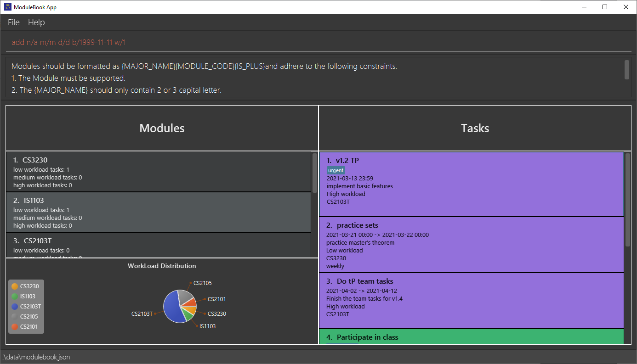Click 'practice master's theorem' description
Image resolution: width=637 pixels, height=364 pixels.
(360, 243)
